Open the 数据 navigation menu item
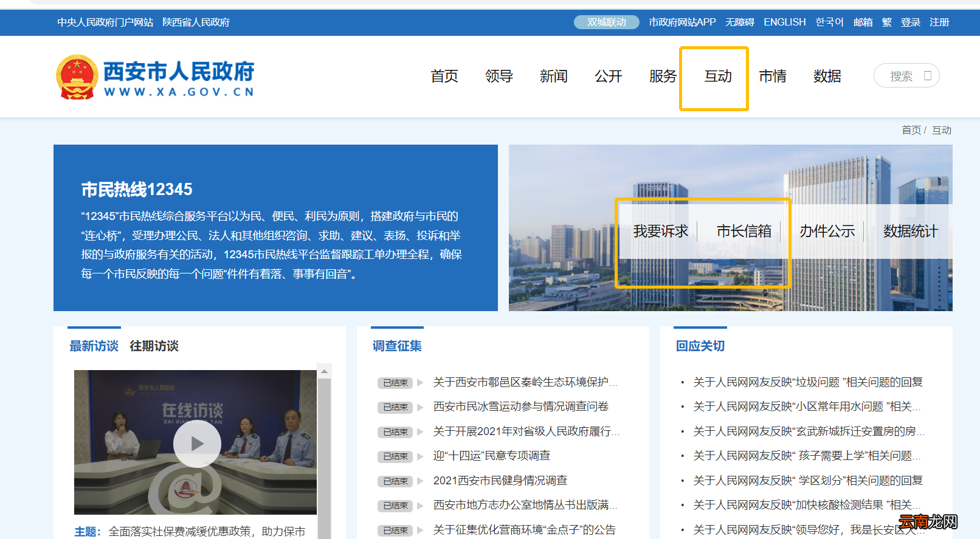The height and width of the screenshot is (539, 980). 827,76
